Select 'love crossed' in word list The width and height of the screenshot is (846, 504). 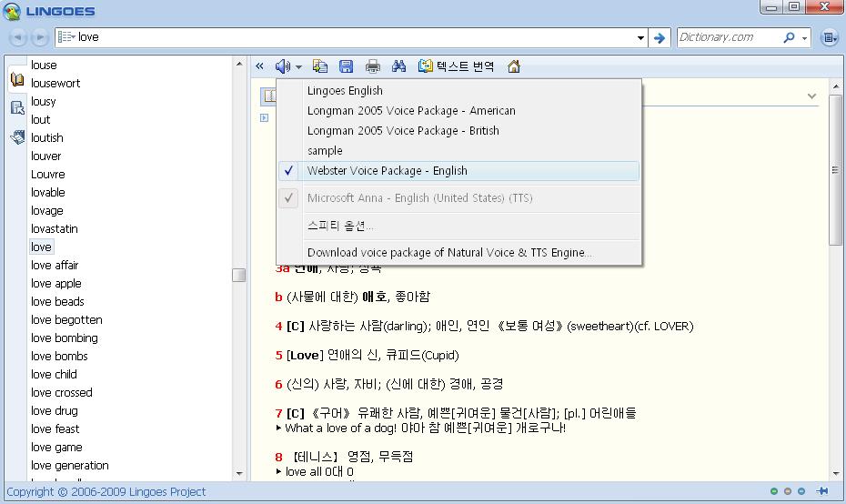(x=62, y=392)
